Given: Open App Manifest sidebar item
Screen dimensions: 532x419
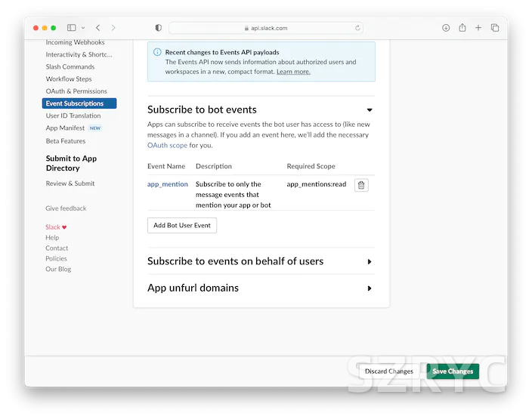Looking at the screenshot, I should pos(66,128).
